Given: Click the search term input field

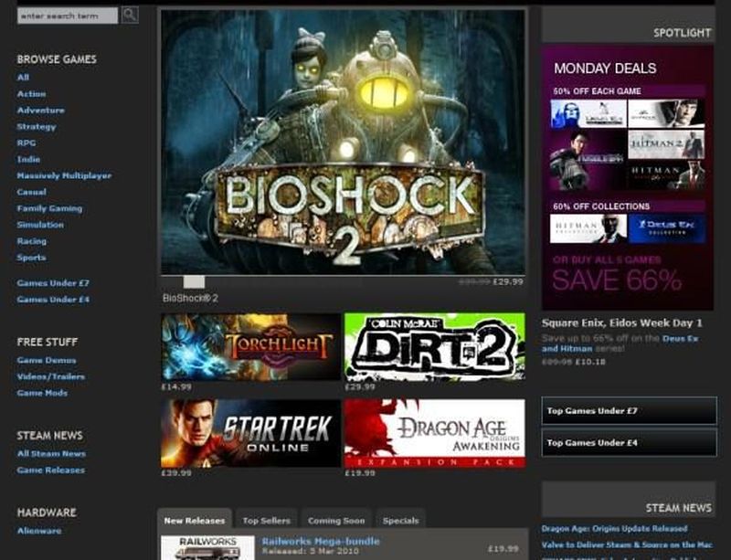Looking at the screenshot, I should pyautogui.click(x=68, y=16).
